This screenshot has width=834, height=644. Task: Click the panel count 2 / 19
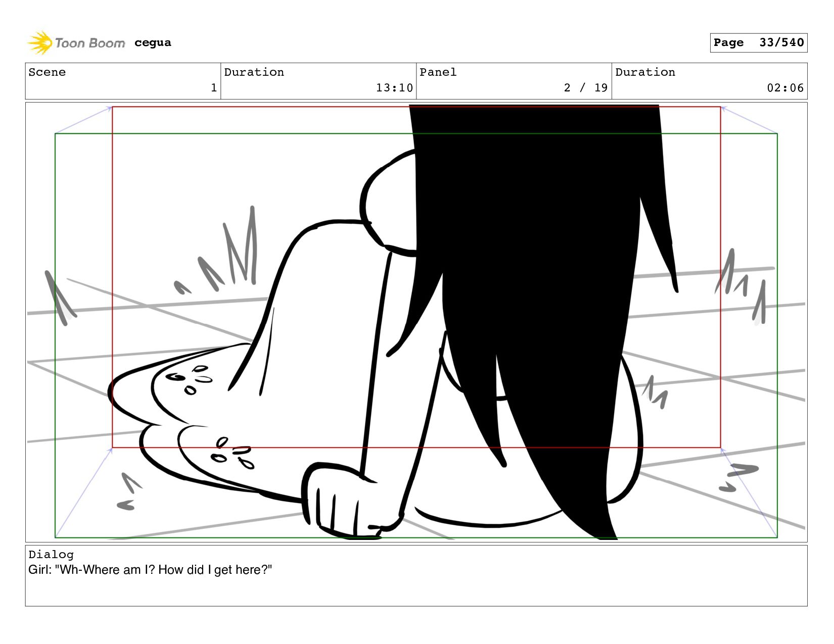[586, 88]
